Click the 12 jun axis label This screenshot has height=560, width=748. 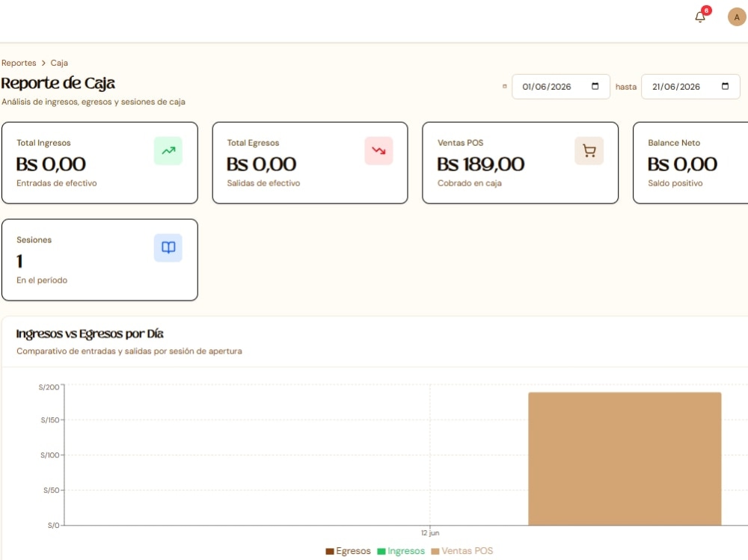[430, 533]
